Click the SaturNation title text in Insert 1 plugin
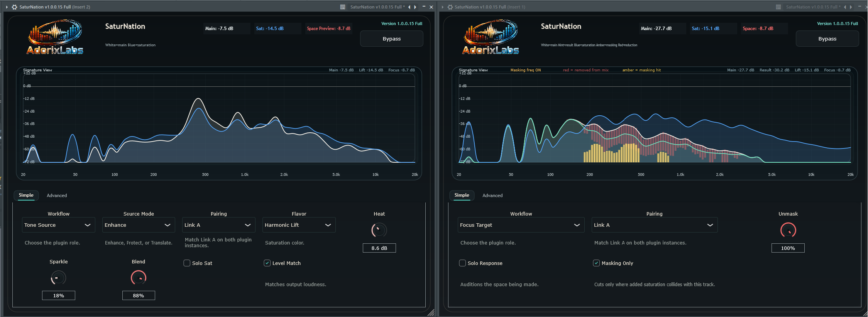This screenshot has width=868, height=317. tap(561, 26)
